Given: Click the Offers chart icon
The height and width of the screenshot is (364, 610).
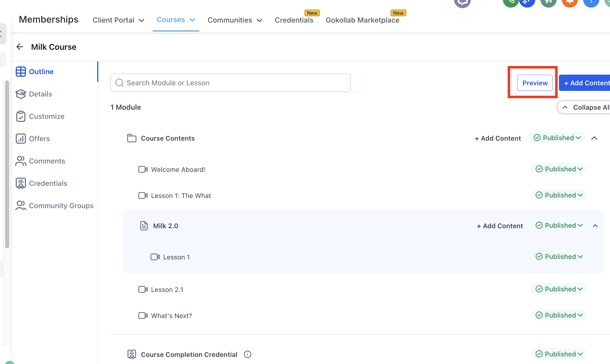Looking at the screenshot, I should pyautogui.click(x=21, y=139).
